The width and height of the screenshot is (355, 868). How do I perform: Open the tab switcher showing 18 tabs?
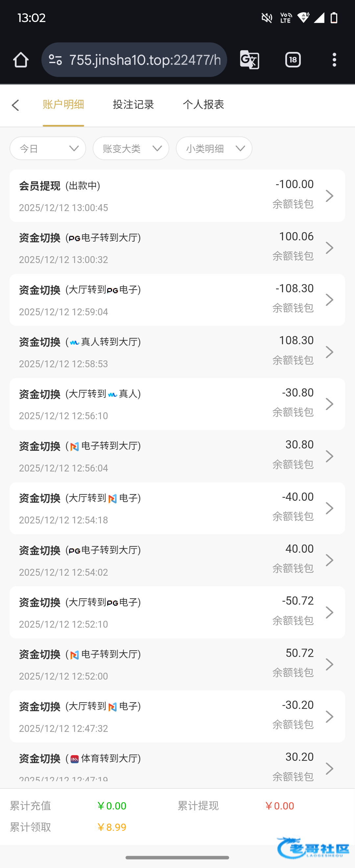(x=293, y=60)
